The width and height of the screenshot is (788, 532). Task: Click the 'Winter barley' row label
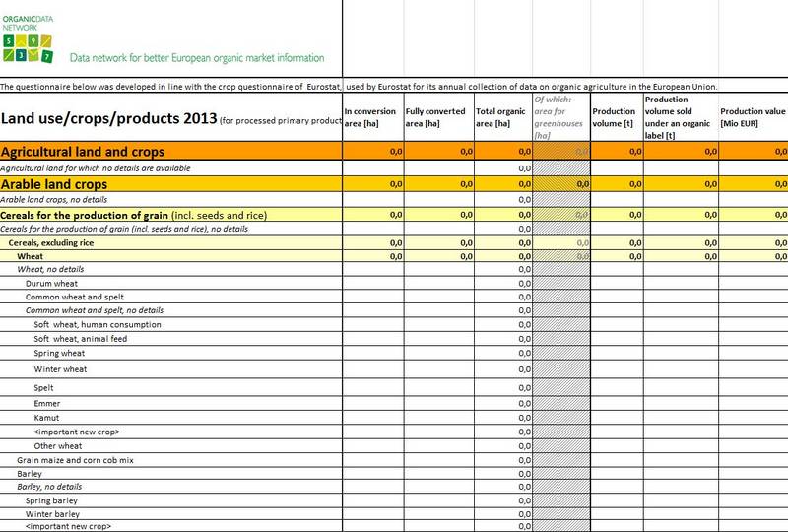(52, 514)
